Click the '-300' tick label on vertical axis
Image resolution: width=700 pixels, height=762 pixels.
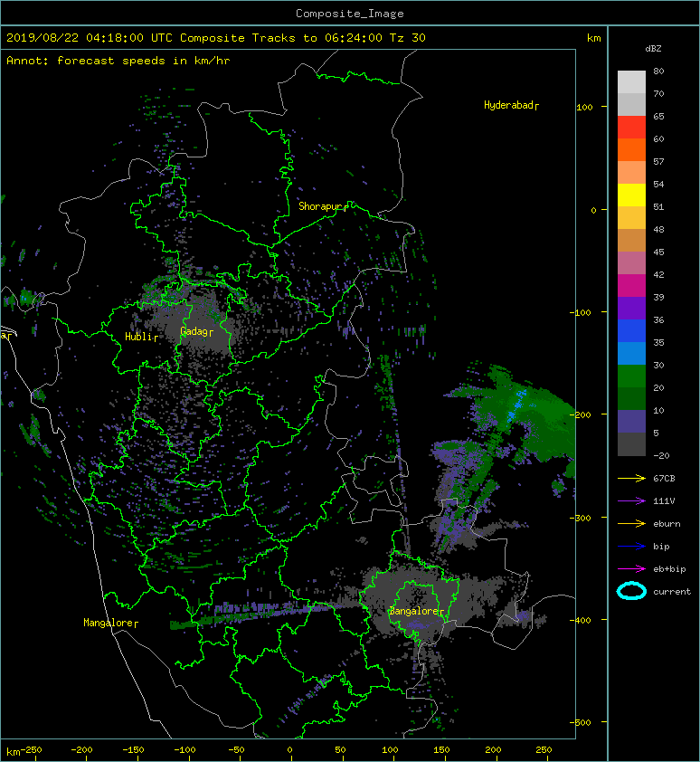[x=580, y=518]
